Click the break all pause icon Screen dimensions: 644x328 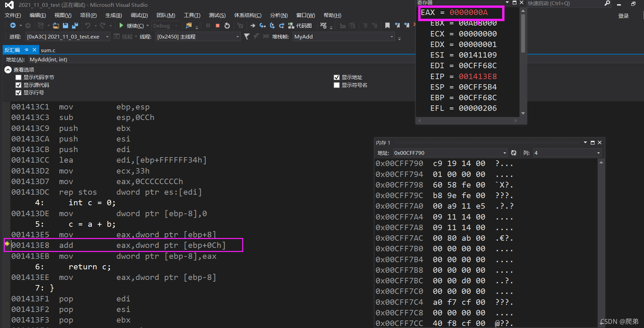point(208,26)
